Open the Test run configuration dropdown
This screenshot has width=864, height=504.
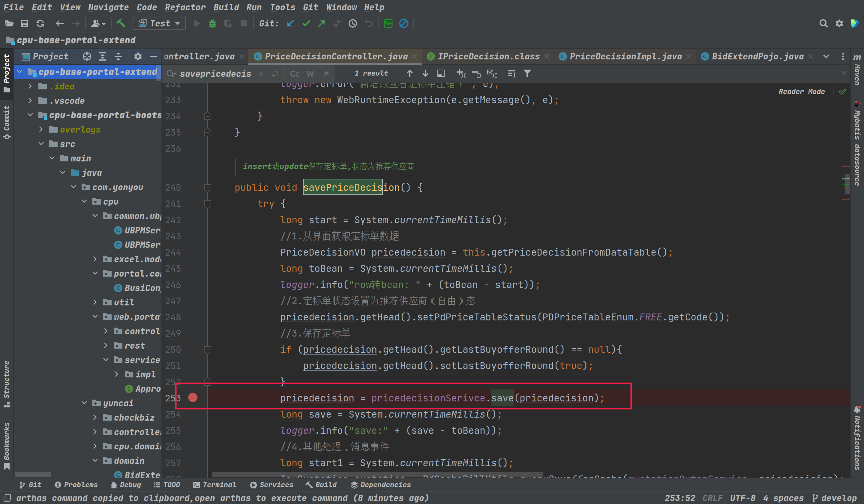tap(159, 23)
